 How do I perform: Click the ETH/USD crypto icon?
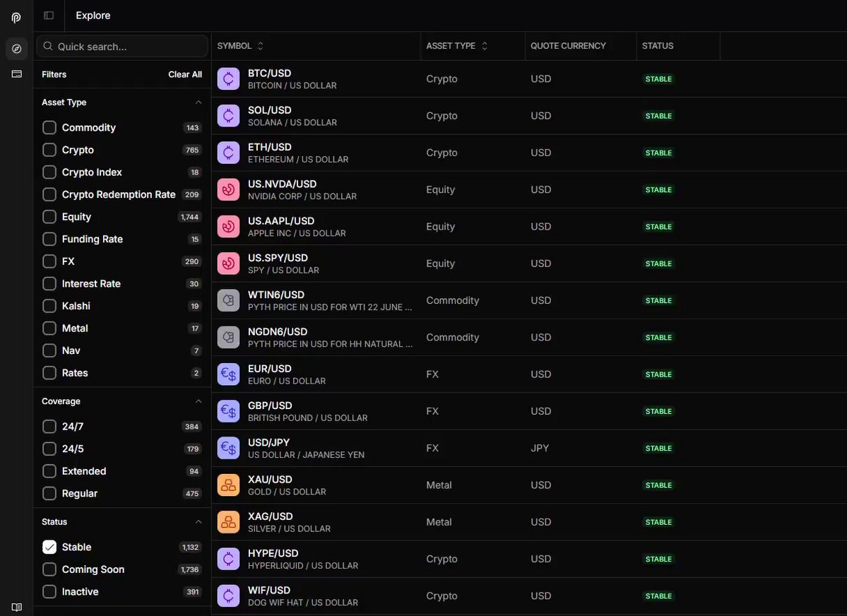pos(228,153)
